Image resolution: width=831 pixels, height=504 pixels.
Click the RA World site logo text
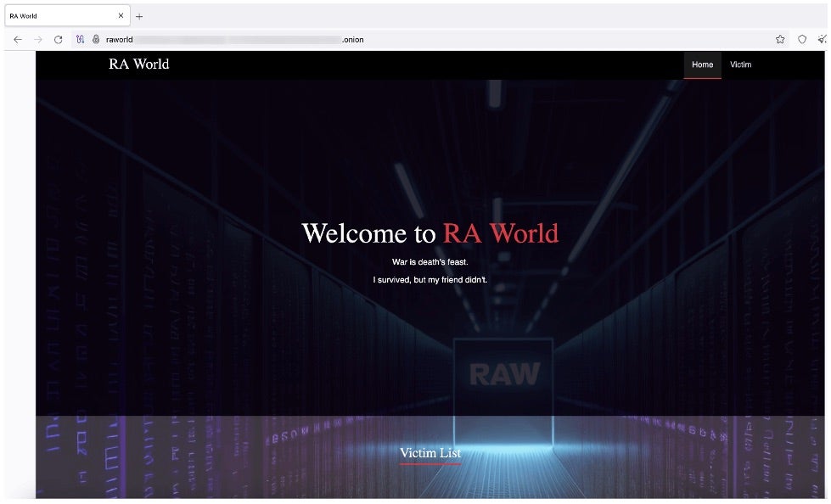click(x=138, y=64)
